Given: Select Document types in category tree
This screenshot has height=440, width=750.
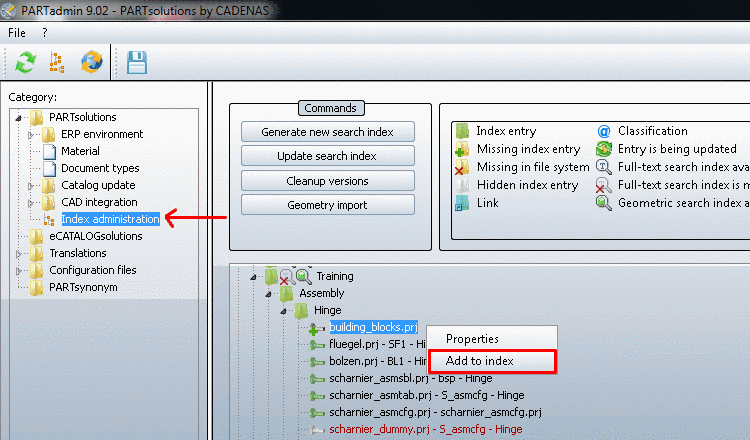Looking at the screenshot, I should [100, 168].
